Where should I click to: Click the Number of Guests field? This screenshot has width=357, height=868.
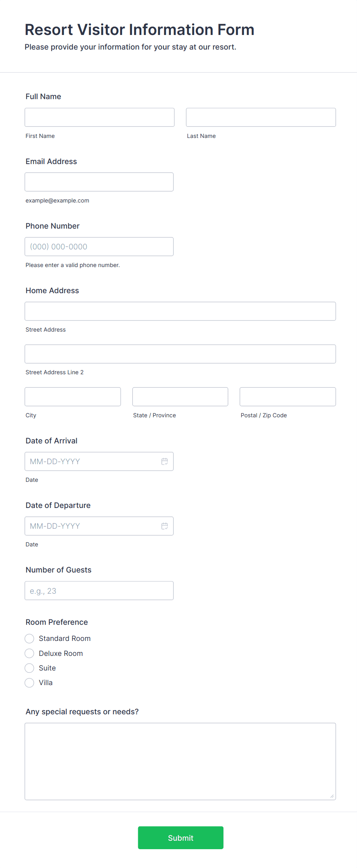pos(99,591)
